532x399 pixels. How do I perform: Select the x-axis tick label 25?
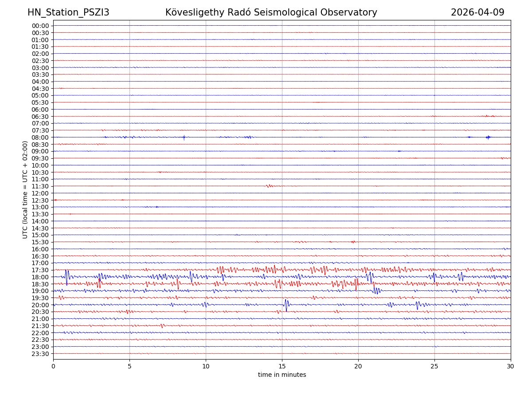(x=434, y=367)
